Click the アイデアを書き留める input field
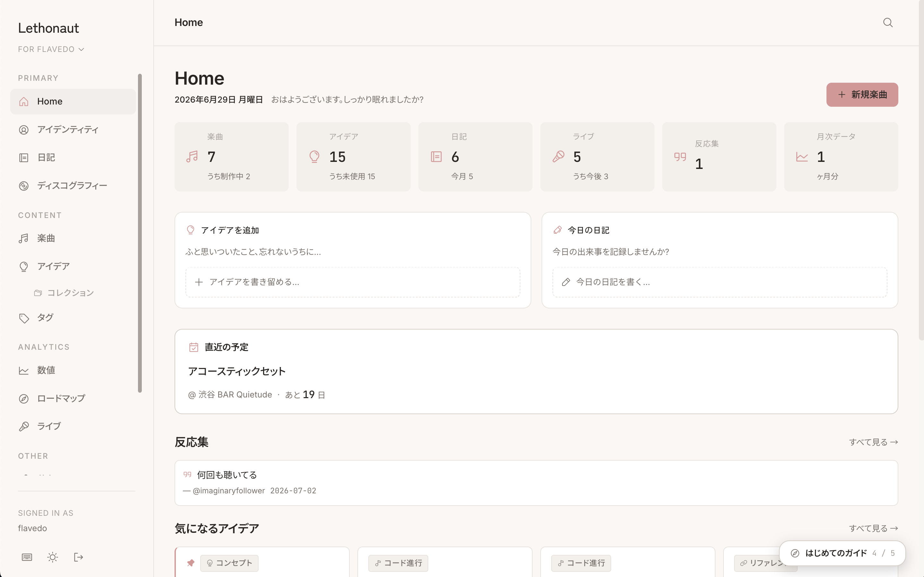Viewport: 924px width, 577px height. [x=352, y=282]
